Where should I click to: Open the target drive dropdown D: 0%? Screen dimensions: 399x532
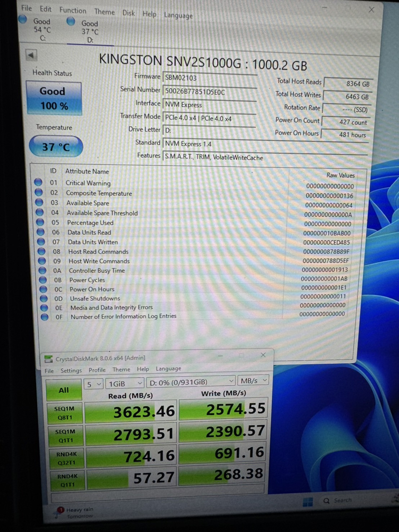(x=191, y=382)
